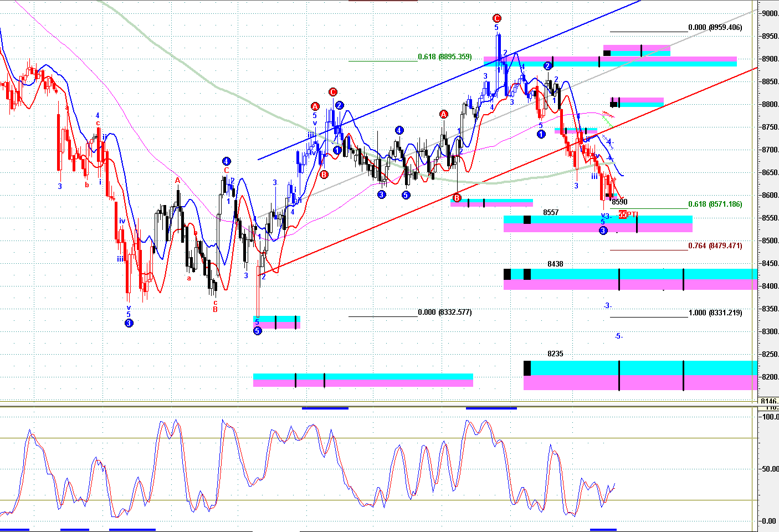Viewport: 779px width, 532px height.
Task: Click the projected -5- wave label
Action: click(618, 336)
